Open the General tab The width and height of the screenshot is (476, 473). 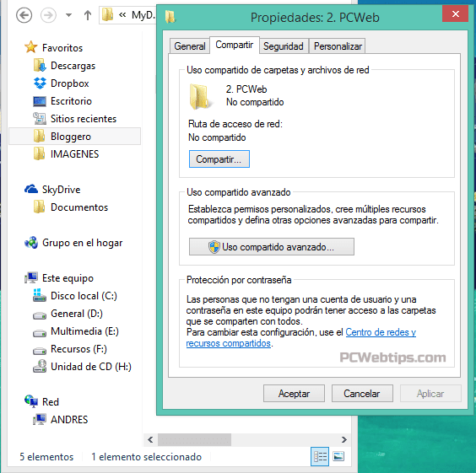tap(190, 46)
